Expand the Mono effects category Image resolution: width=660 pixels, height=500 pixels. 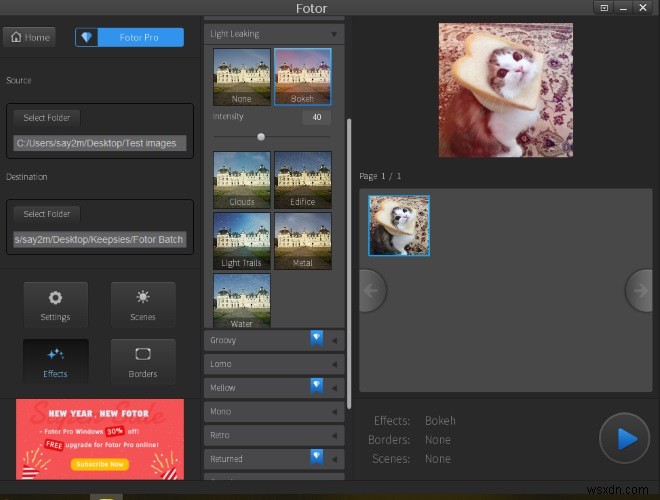[x=274, y=412]
